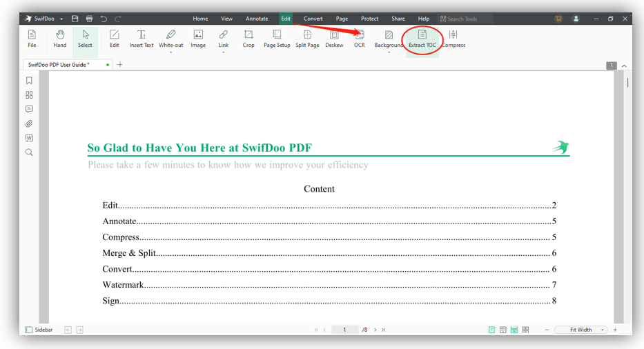Image resolution: width=644 pixels, height=349 pixels.
Task: Open the SwifDoo application menu dropdown
Action: click(61, 19)
